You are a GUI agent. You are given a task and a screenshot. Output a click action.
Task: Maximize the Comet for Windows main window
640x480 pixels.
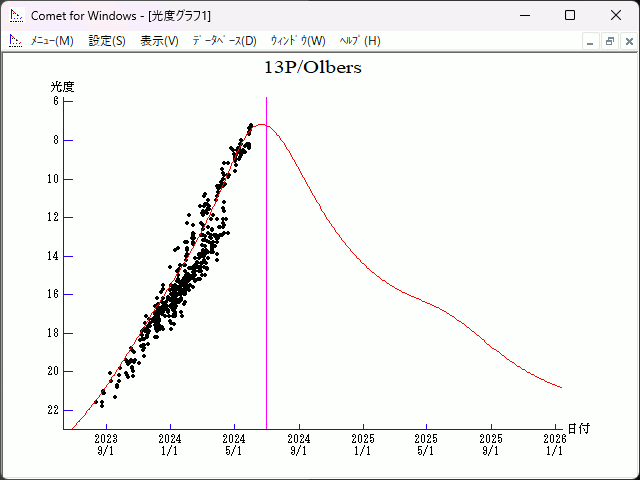point(570,16)
